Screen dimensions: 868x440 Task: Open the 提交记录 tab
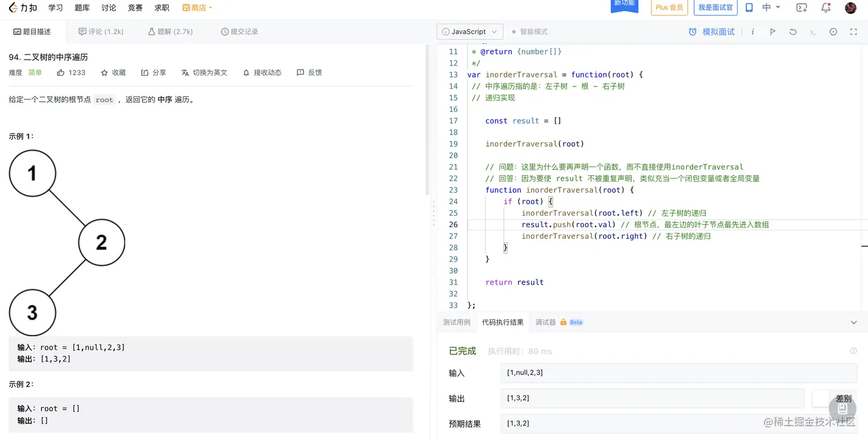239,32
